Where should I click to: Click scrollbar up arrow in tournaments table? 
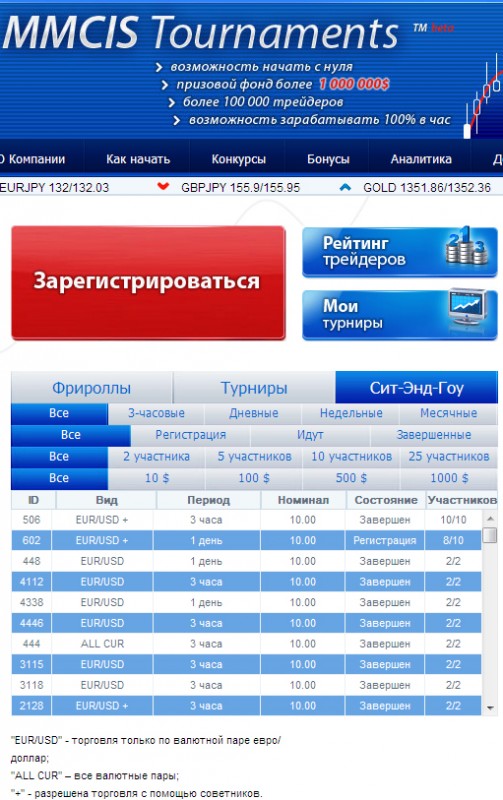[x=490, y=518]
